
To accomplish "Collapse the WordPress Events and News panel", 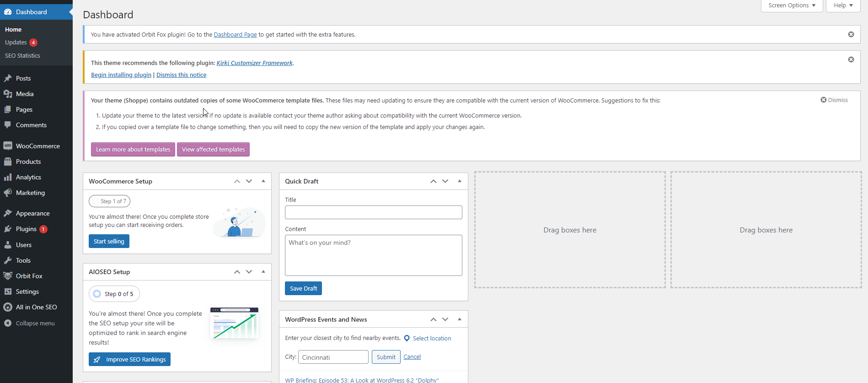I will (460, 319).
